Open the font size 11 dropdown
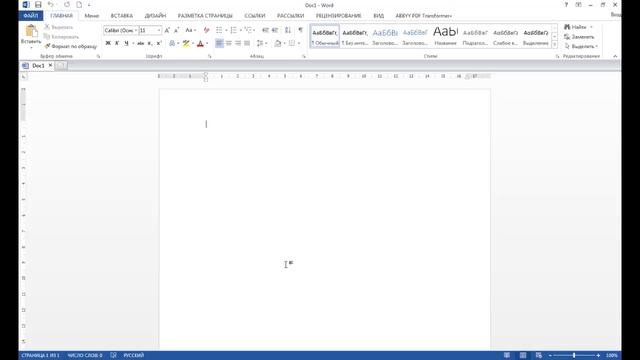 click(x=159, y=30)
